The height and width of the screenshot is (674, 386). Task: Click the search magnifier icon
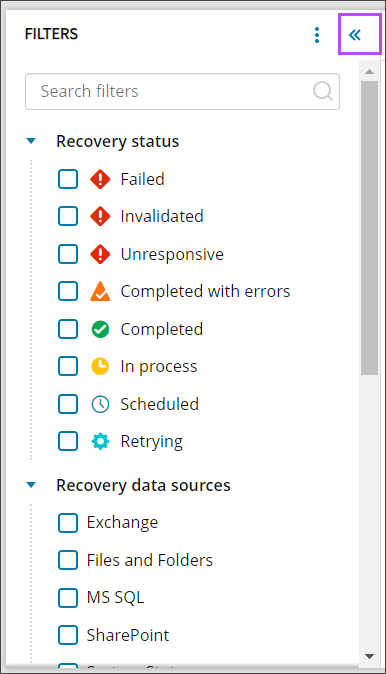tap(322, 91)
